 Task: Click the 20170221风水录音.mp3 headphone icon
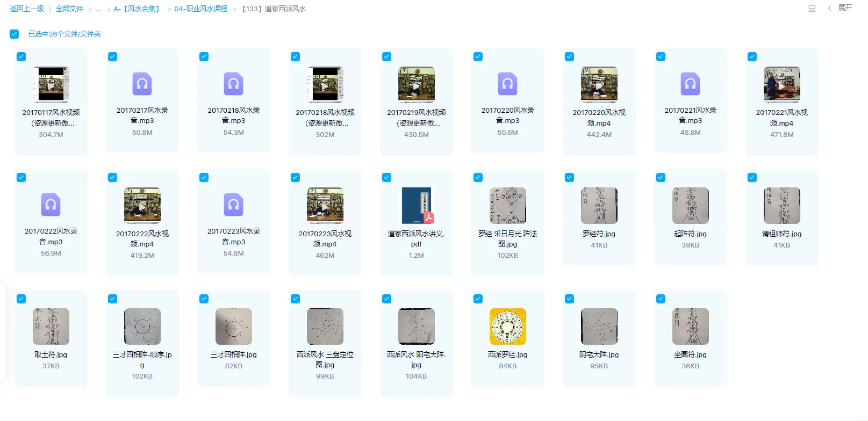690,84
